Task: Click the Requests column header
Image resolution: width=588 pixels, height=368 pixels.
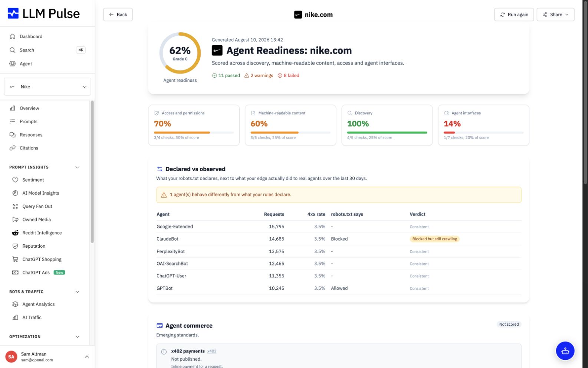Action: click(274, 215)
